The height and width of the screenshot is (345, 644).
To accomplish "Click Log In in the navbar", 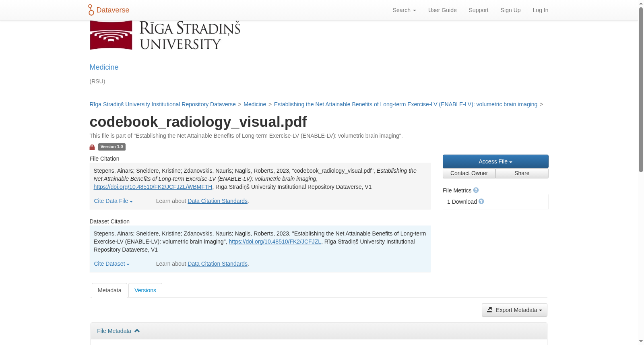I will (x=540, y=10).
